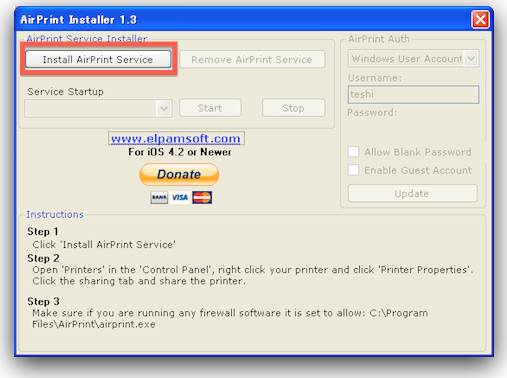The height and width of the screenshot is (378, 507).
Task: Click the Install AirPrint Service button
Action: coord(98,59)
